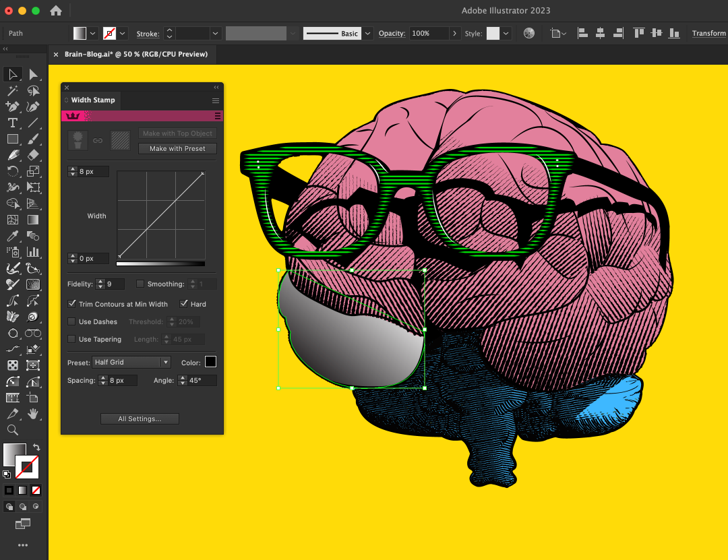Increase Fidelity using the stepper
728x560 pixels.
(x=100, y=282)
